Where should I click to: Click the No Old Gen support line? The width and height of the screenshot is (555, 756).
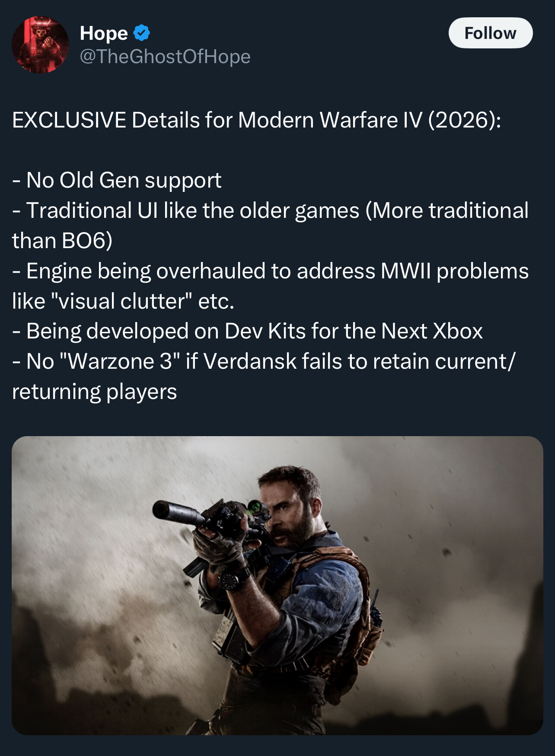pyautogui.click(x=117, y=180)
